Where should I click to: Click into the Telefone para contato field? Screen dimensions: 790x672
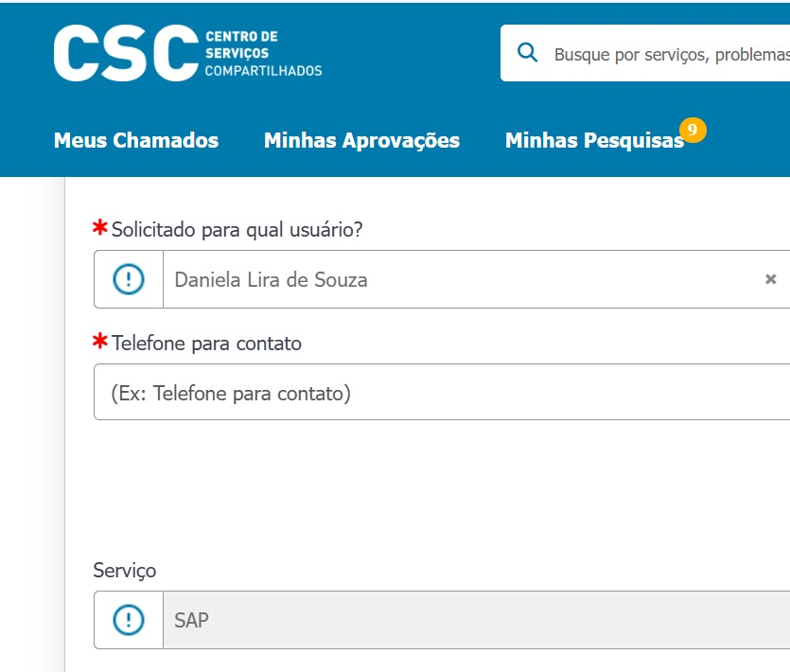click(x=442, y=392)
